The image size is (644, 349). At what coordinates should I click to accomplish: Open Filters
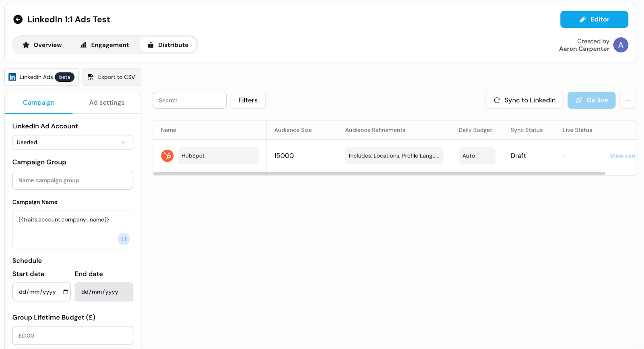tap(248, 100)
